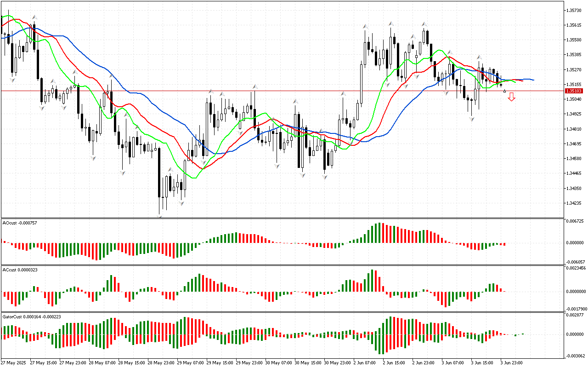Click the red down arrow sell signal

pos(511,97)
